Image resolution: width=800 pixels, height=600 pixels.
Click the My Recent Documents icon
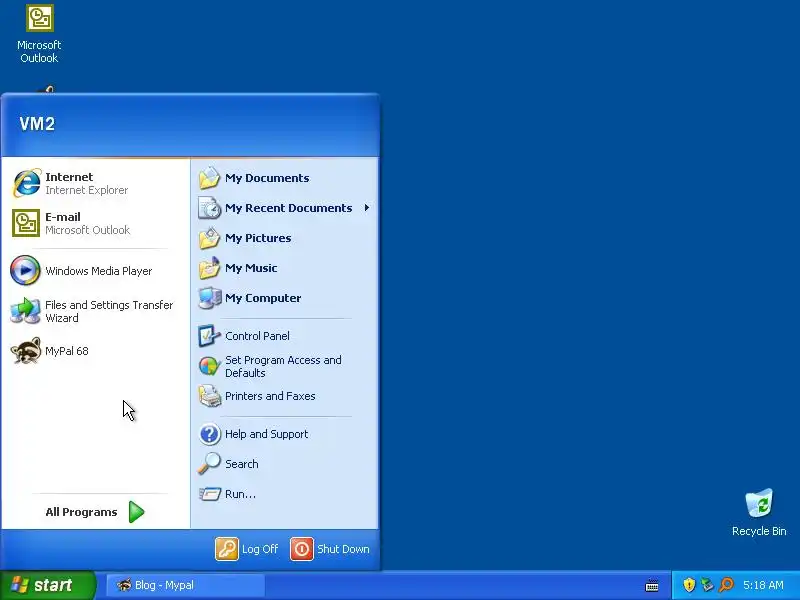coord(209,208)
